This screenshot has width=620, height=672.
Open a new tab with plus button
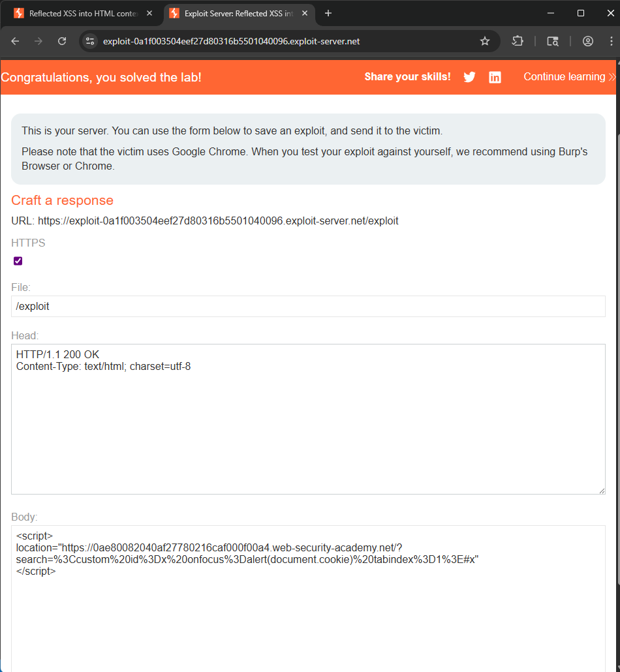(328, 13)
